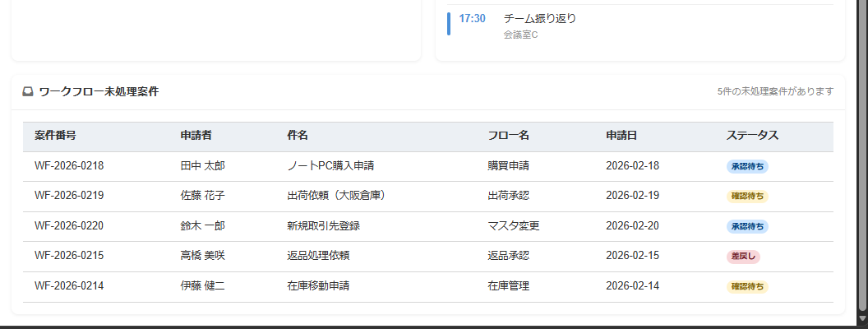Screen dimensions: 868x329
Task: Click the scrollbar down arrow
Action: point(862,317)
